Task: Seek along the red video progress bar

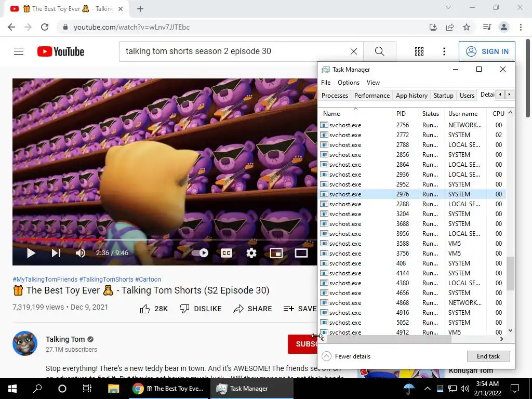Action: point(61,240)
